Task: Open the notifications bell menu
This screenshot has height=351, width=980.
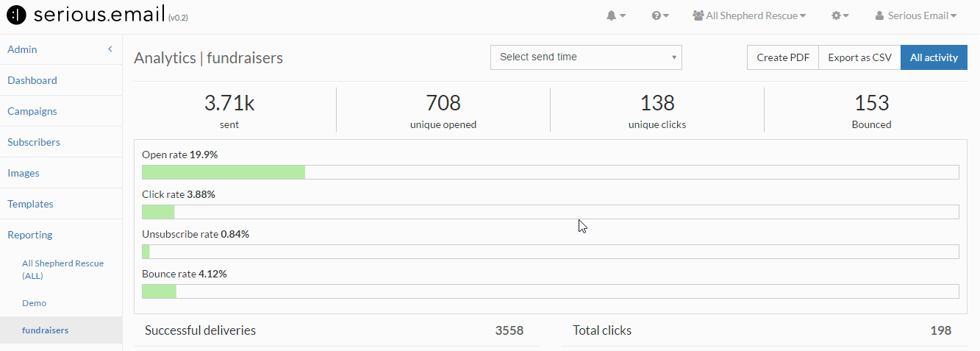Action: (616, 15)
